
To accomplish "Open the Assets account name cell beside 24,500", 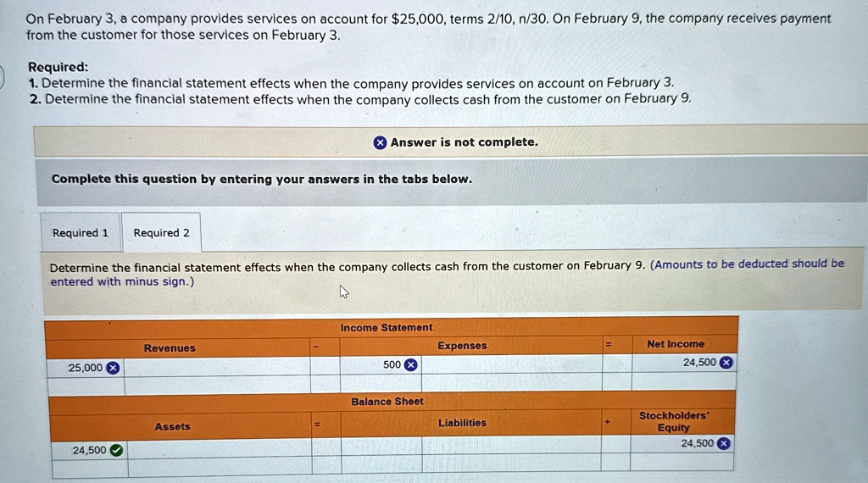I will pyautogui.click(x=220, y=448).
